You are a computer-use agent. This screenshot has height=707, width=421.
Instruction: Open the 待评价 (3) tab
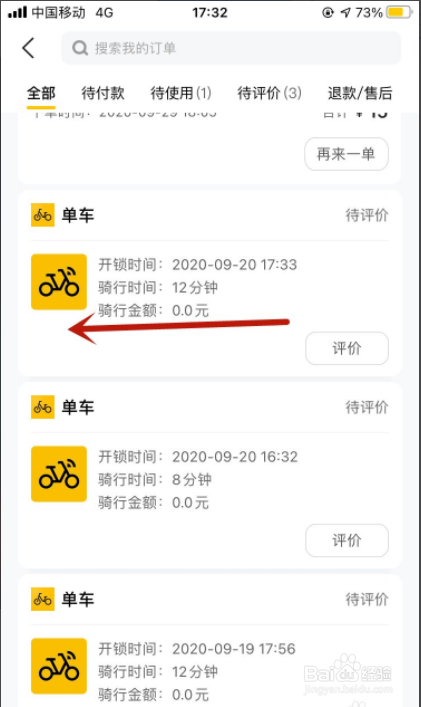pyautogui.click(x=270, y=93)
